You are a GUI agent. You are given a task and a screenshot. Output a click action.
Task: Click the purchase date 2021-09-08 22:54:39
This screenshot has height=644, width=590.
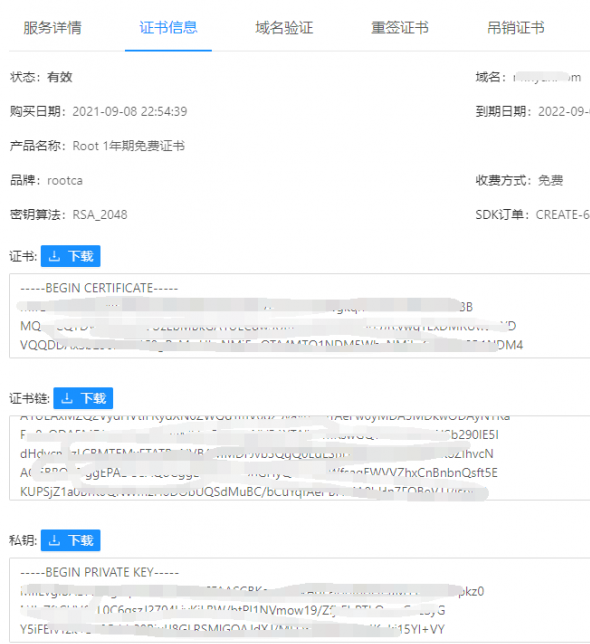[x=130, y=112]
